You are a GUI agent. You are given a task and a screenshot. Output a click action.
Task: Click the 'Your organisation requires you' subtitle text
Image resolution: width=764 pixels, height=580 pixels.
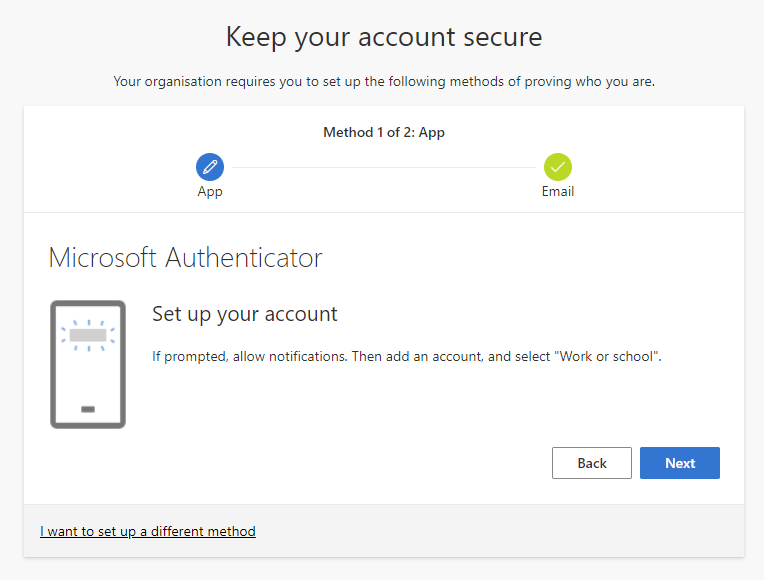pos(384,81)
